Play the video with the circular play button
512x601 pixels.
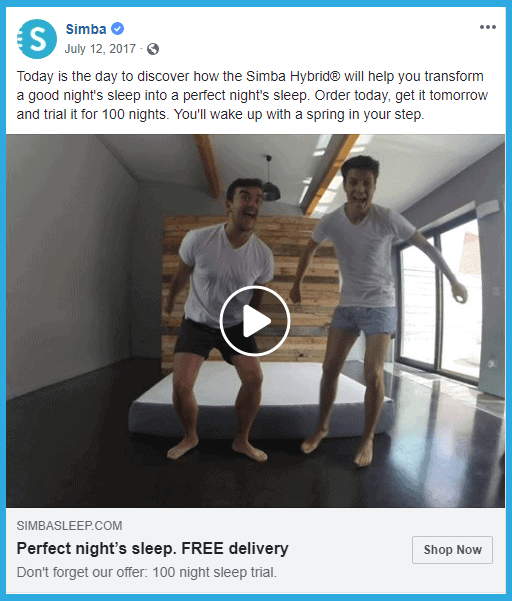coord(255,321)
